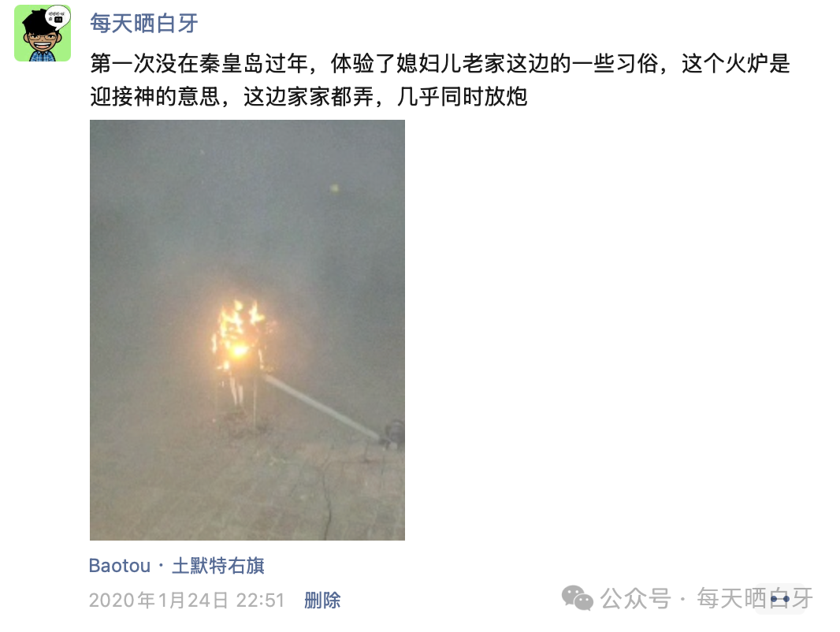The width and height of the screenshot is (840, 632).
Task: Click the second text line mentioning 放炮
Action: point(309,97)
